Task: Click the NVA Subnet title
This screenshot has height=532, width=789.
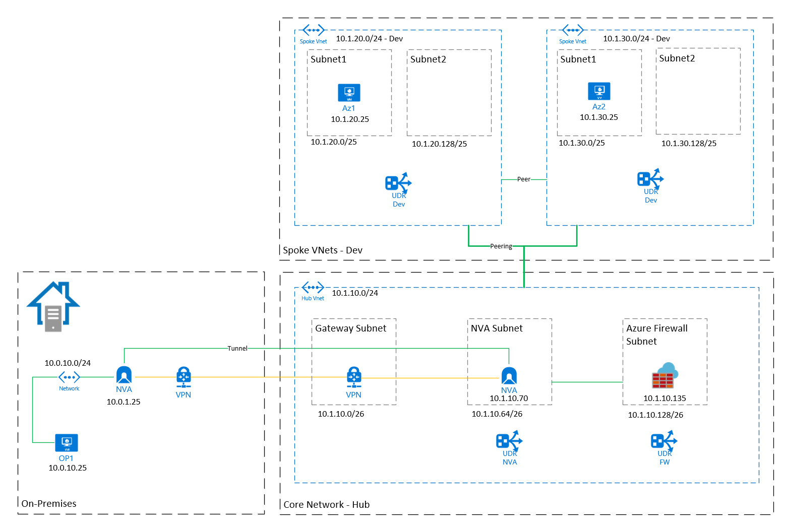Action: (x=497, y=328)
